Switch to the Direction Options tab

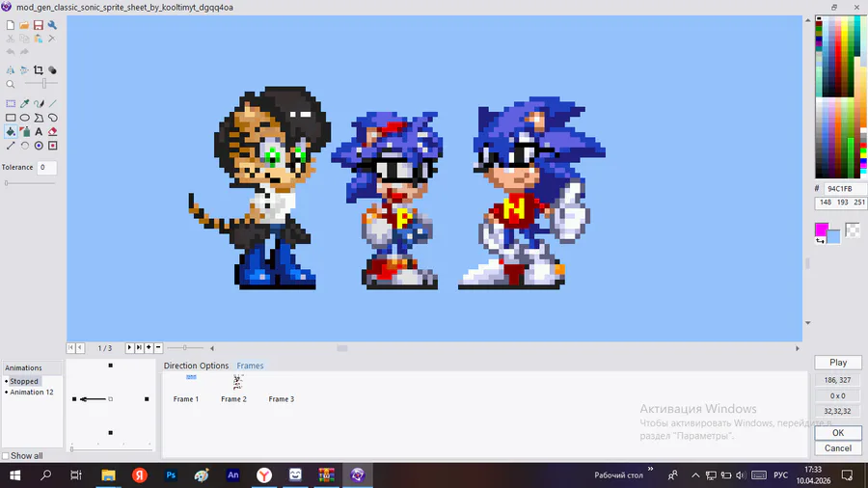coord(196,366)
